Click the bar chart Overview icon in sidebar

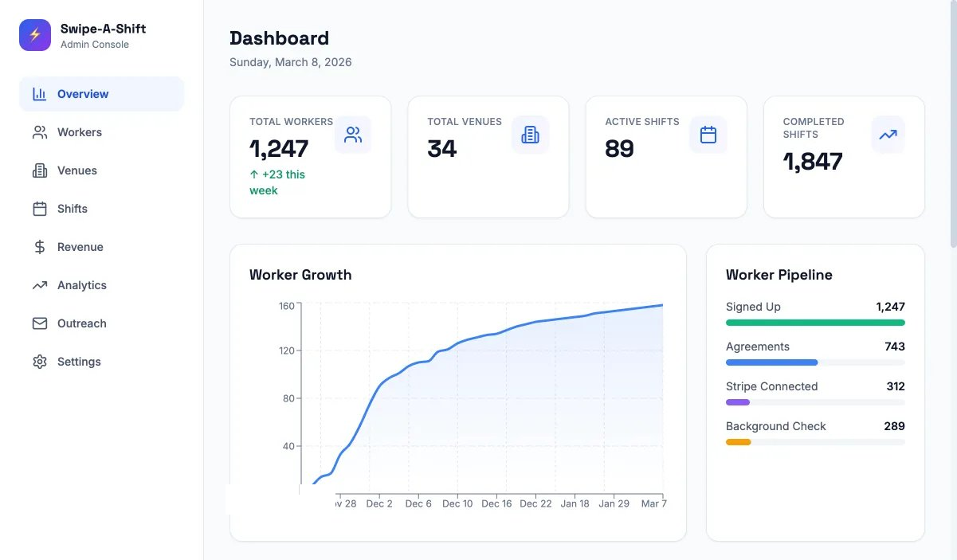pyautogui.click(x=40, y=94)
